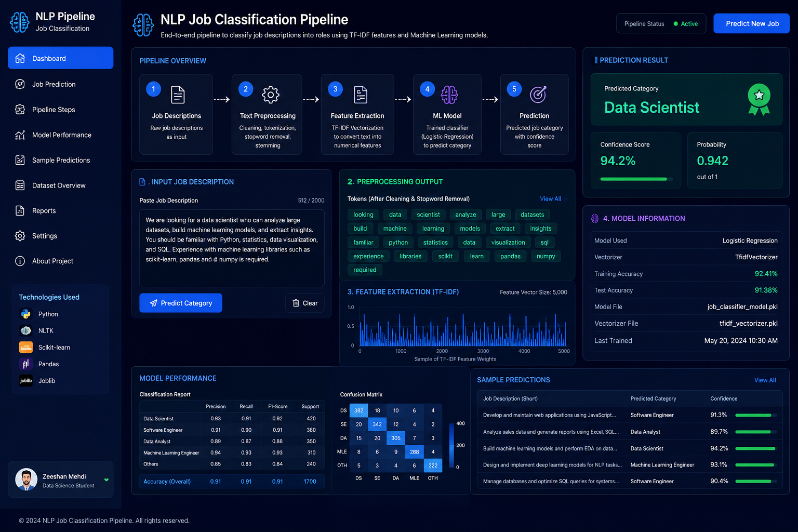Click the ML Model brain icon

[449, 95]
